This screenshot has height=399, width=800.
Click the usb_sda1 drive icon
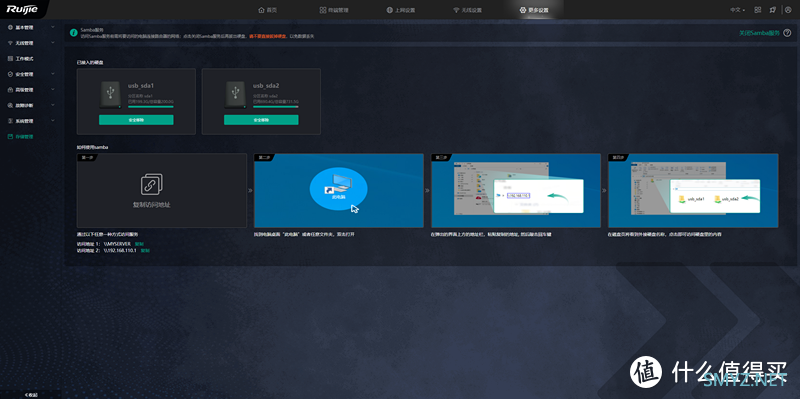[110, 95]
